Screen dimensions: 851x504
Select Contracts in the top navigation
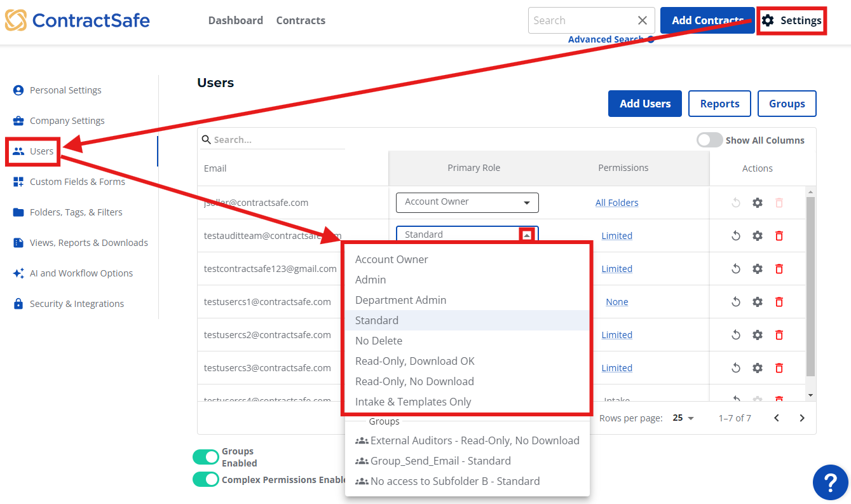300,20
